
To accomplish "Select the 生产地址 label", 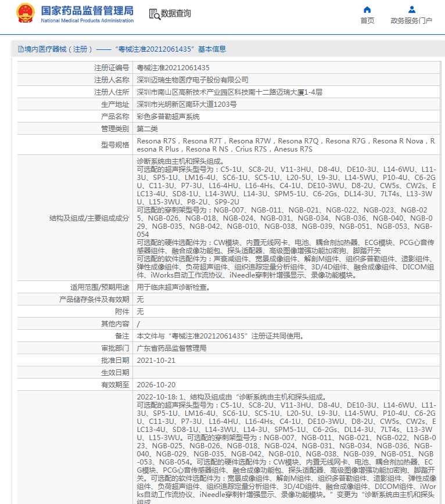I will click(x=115, y=105).
